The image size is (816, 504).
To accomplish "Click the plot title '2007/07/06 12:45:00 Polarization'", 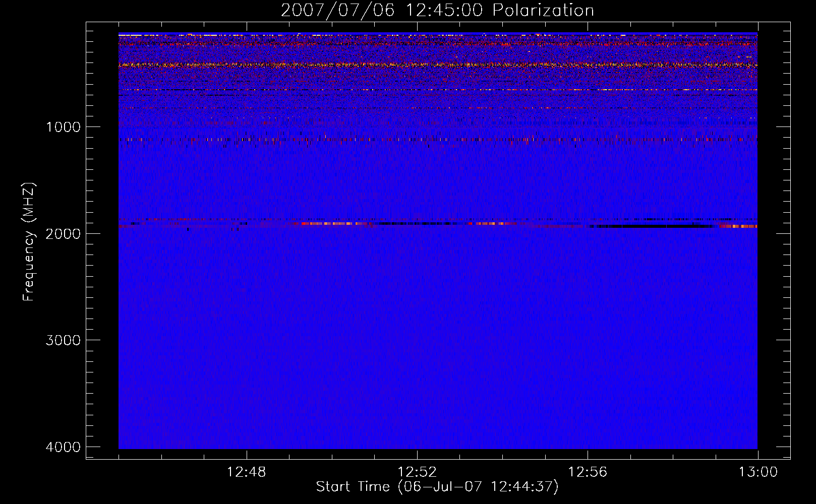I will (437, 11).
